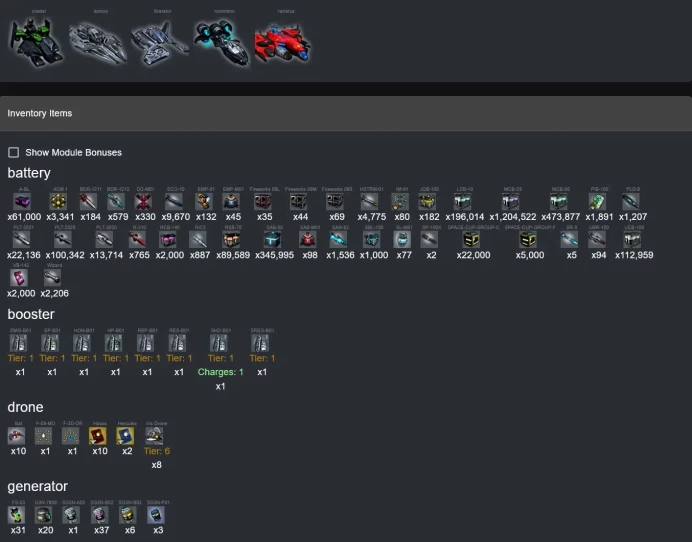Click the G3N-7900 generator icon with x20

click(x=43, y=515)
